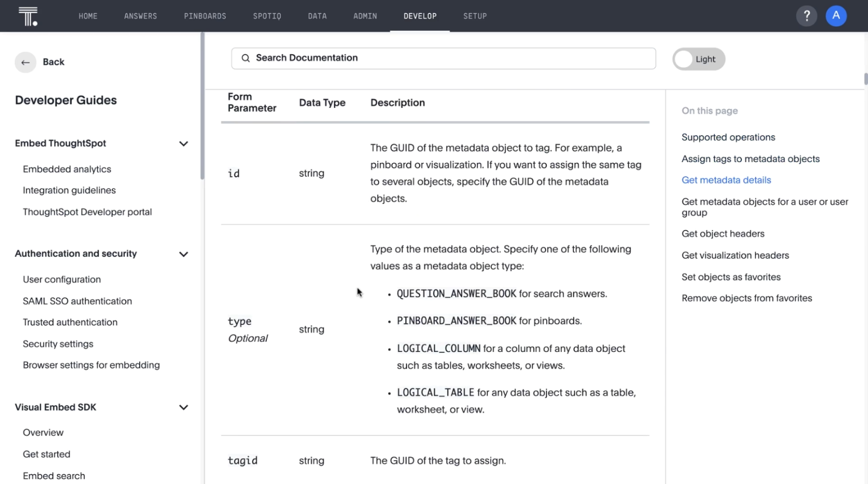Open the ADMIN tab

(365, 16)
